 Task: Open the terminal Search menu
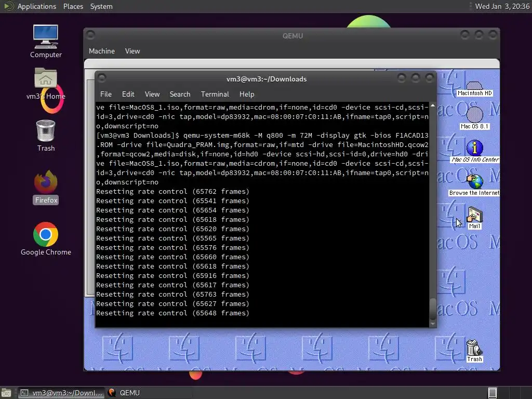pos(180,95)
